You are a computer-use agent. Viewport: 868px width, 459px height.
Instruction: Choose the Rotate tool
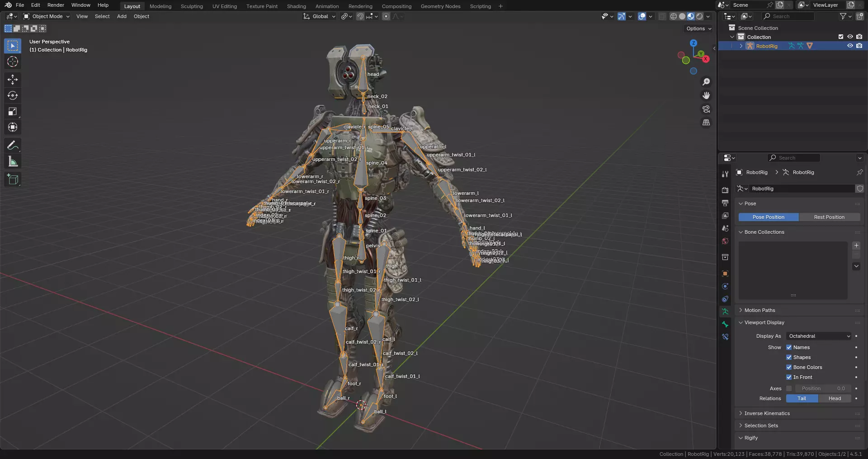click(x=13, y=95)
